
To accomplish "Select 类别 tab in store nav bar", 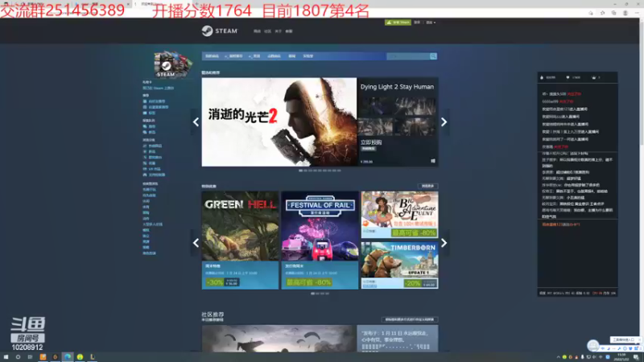I will click(x=255, y=56).
